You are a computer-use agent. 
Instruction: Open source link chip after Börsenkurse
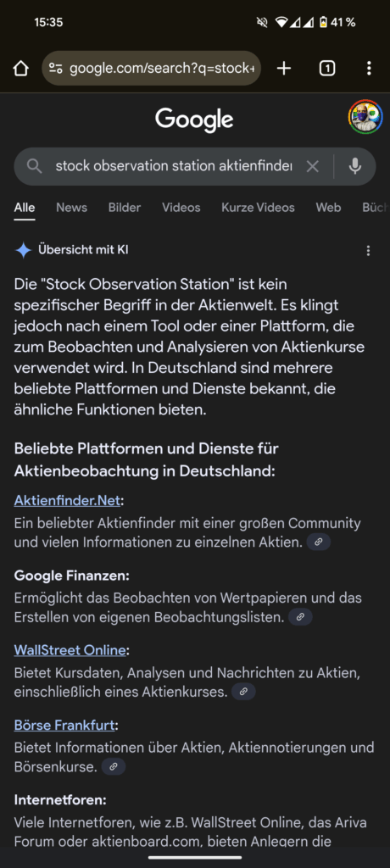[x=113, y=766]
